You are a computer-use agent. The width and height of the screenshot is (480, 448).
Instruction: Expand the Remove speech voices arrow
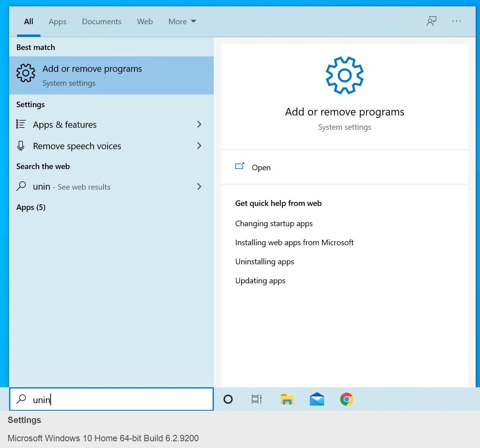[199, 146]
